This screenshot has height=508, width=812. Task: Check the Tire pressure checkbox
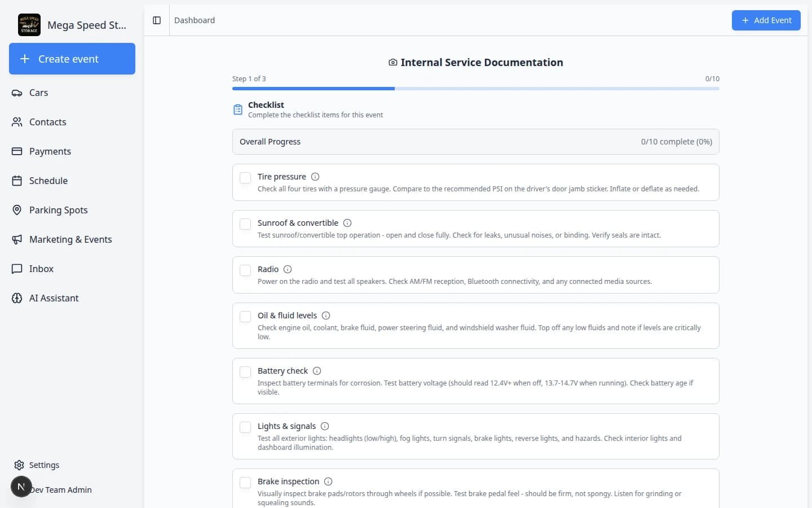(x=245, y=178)
